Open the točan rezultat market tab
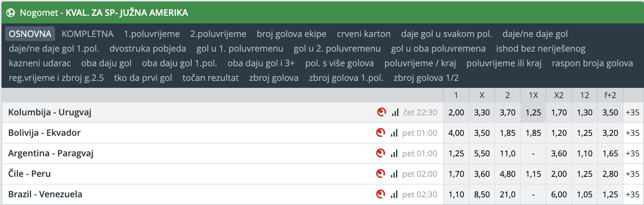 211,78
